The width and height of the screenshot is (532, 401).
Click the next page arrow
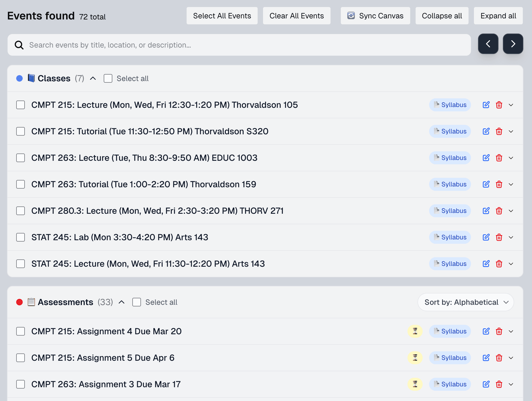coord(513,44)
